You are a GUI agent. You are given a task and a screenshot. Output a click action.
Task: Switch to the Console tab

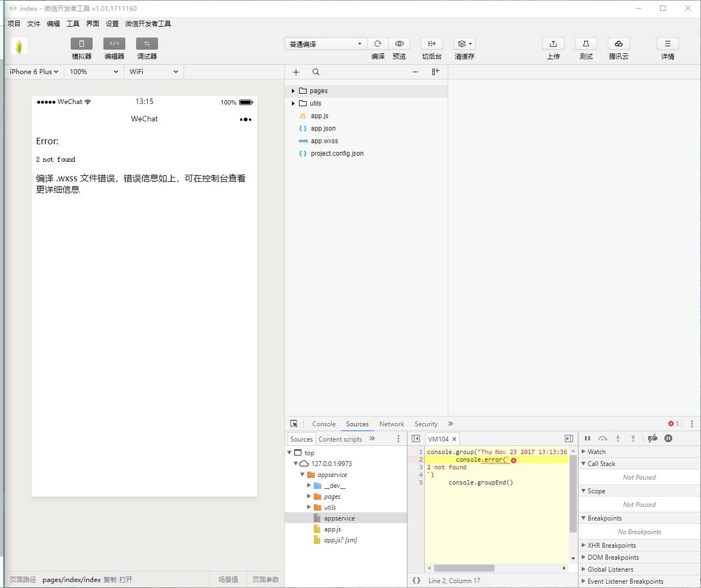pyautogui.click(x=324, y=424)
